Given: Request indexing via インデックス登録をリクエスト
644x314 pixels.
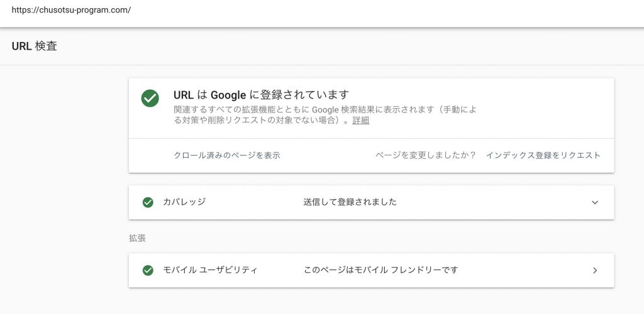Looking at the screenshot, I should point(543,155).
